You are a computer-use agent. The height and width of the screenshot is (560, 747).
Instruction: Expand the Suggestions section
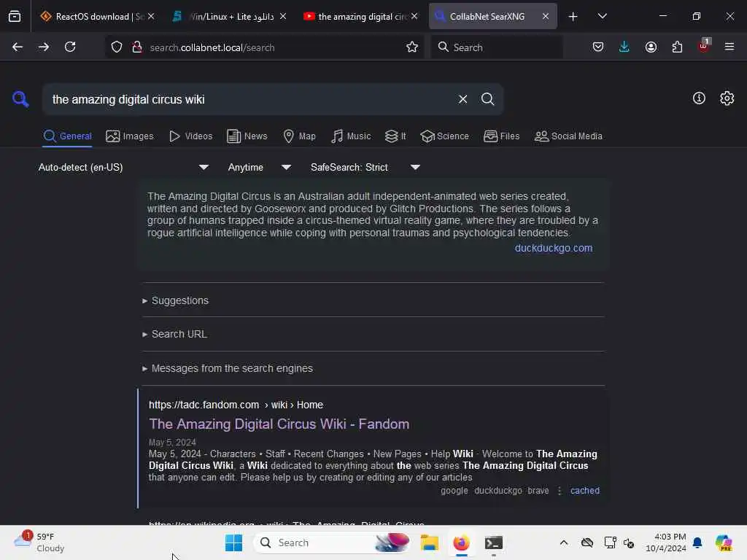tap(175, 300)
